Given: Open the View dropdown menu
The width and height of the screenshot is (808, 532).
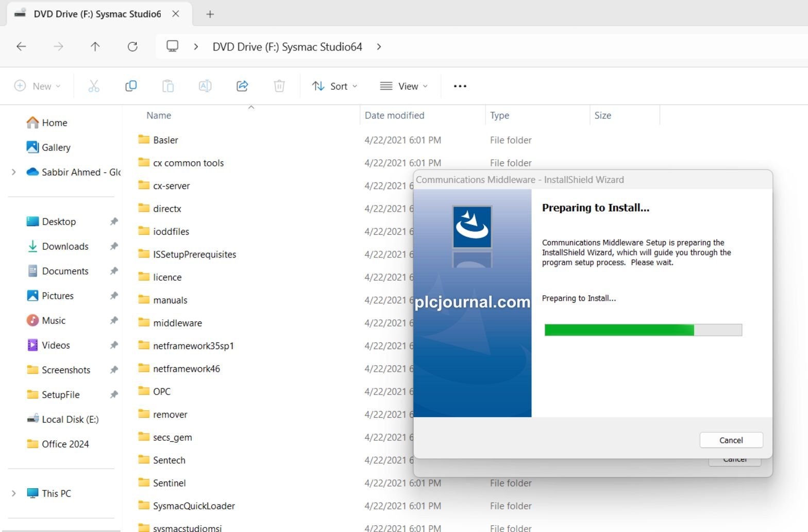Looking at the screenshot, I should click(x=404, y=86).
